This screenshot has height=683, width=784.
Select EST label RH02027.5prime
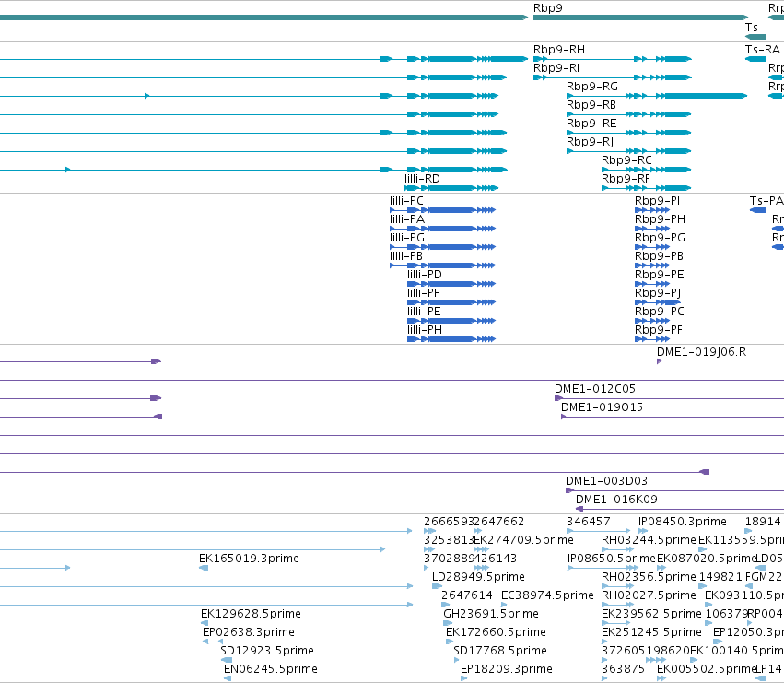point(649,595)
